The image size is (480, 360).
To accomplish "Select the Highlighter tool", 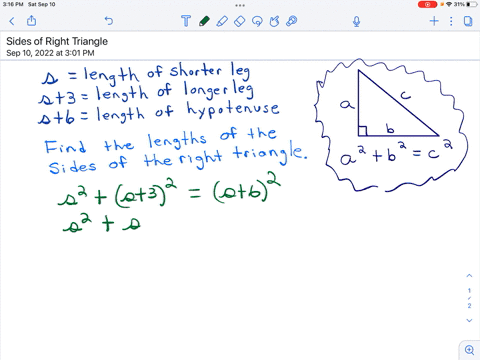I will [x=222, y=21].
